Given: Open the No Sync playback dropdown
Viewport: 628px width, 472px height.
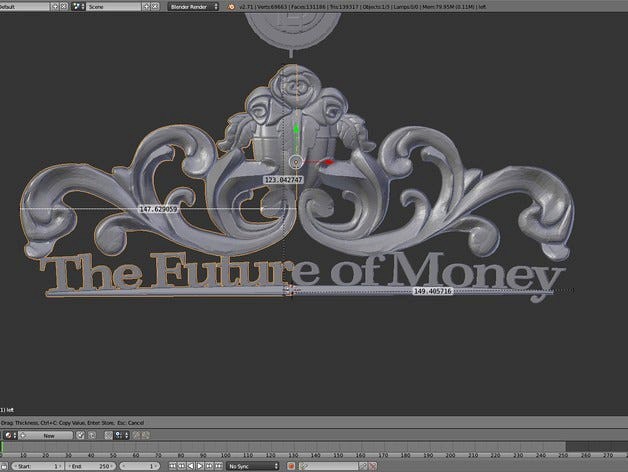Looking at the screenshot, I should (250, 466).
